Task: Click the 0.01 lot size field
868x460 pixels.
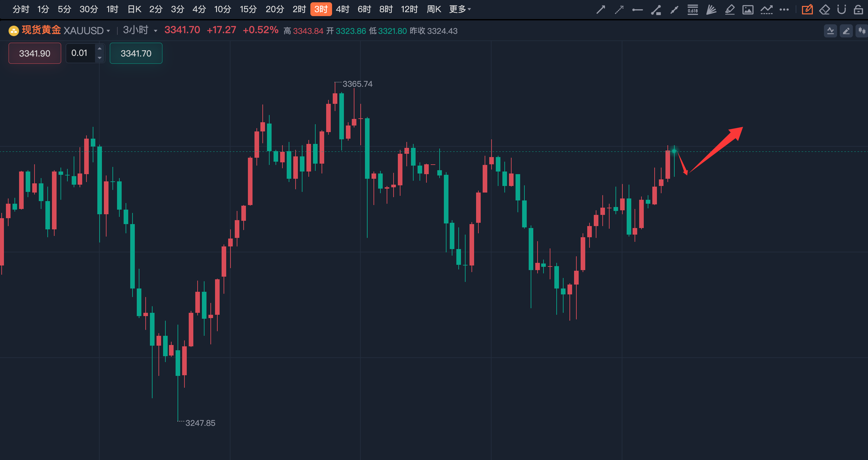Action: point(80,53)
